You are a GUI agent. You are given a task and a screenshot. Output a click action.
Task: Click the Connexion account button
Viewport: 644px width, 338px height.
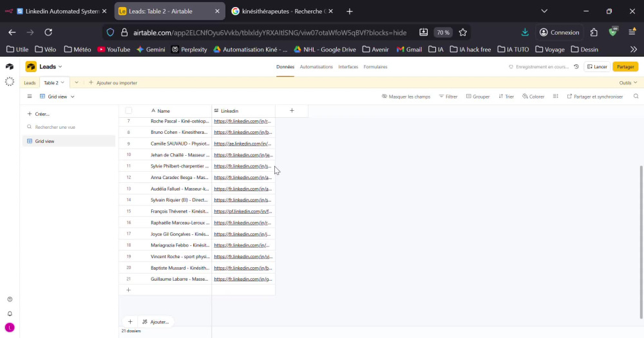[560, 32]
